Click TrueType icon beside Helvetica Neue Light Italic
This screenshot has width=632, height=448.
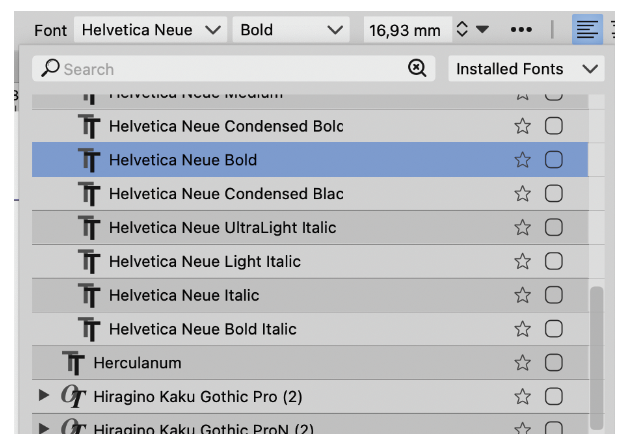tap(89, 262)
